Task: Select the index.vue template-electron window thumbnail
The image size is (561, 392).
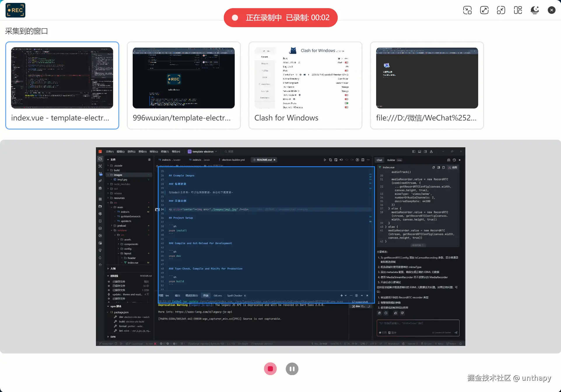Action: [62, 85]
